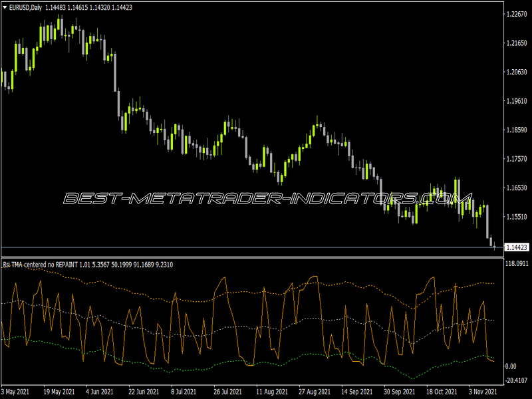Image resolution: width=532 pixels, height=399 pixels.
Task: Click price level 1.22670 on the scale
Action: coord(517,14)
